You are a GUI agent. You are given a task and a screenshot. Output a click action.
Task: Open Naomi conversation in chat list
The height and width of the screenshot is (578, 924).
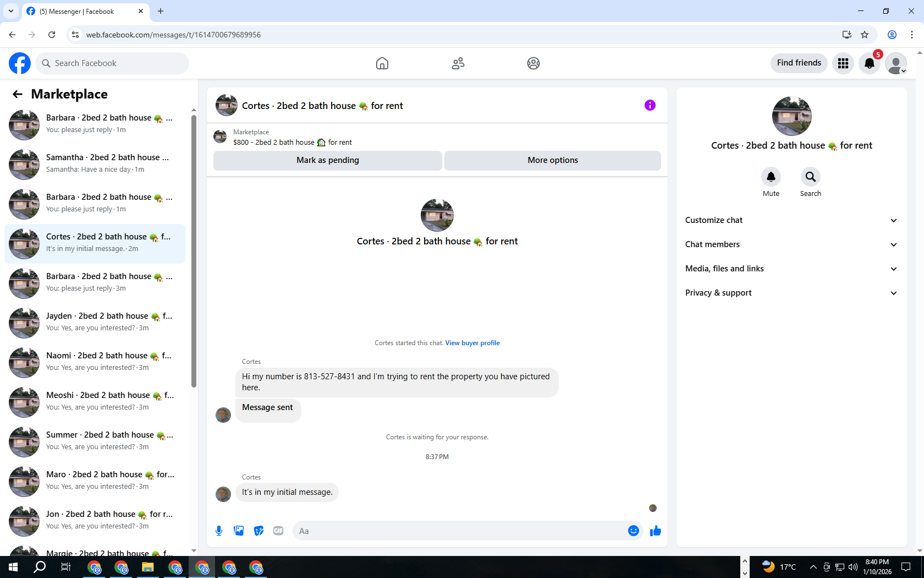[x=95, y=362]
